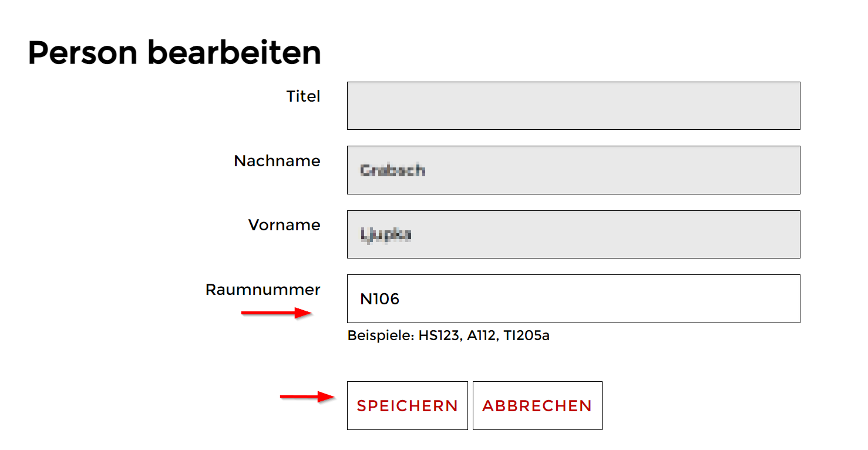Screen dimensions: 868x450
Task: Click the HS123 example room number
Action: [439, 336]
